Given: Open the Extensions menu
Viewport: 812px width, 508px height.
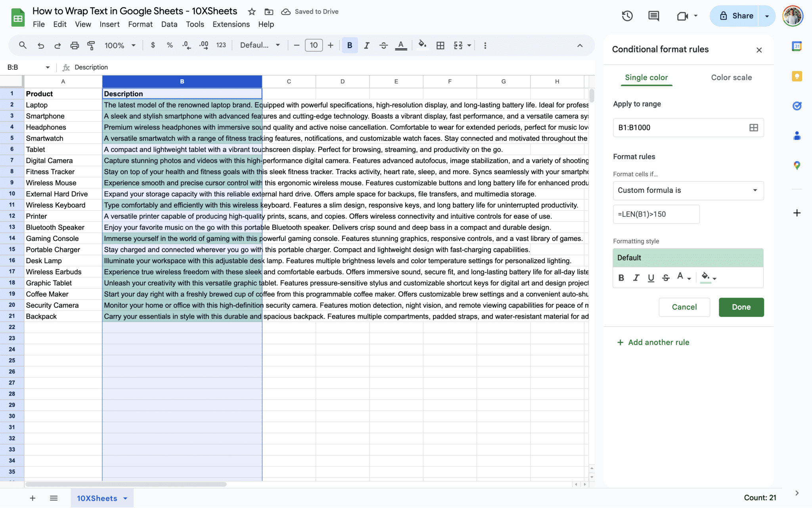Looking at the screenshot, I should pos(231,24).
